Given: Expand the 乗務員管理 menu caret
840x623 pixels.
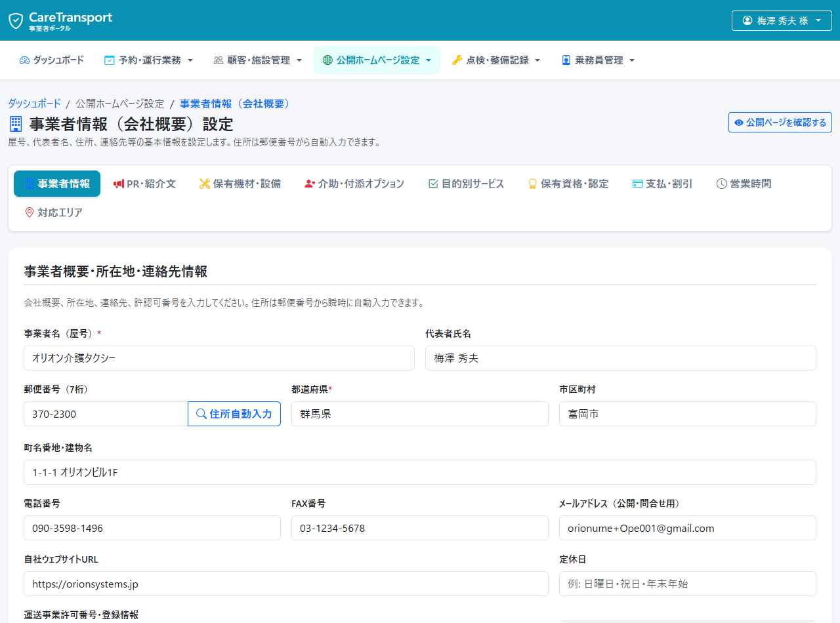Looking at the screenshot, I should [x=632, y=60].
